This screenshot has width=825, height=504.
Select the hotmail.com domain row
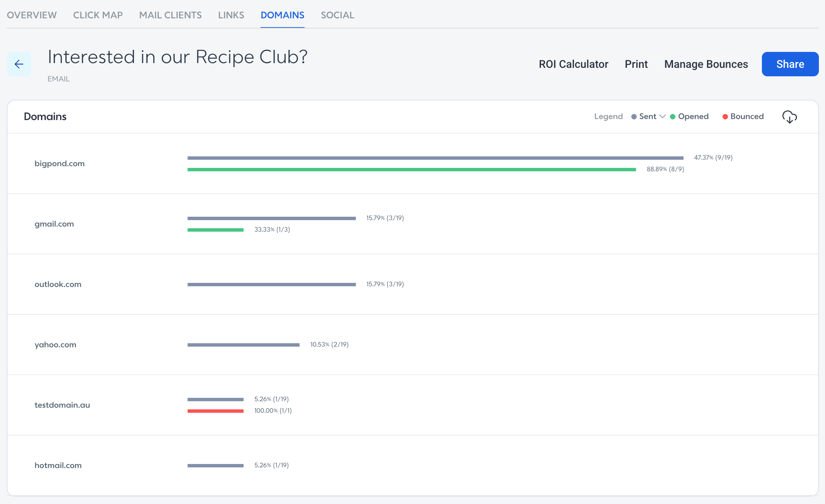click(413, 465)
